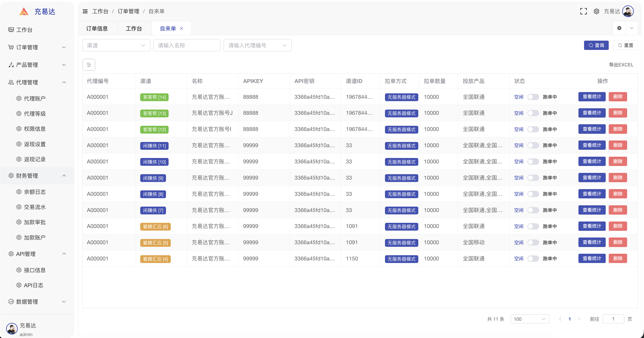
Task: Click the 前往 page number input
Action: point(613,319)
